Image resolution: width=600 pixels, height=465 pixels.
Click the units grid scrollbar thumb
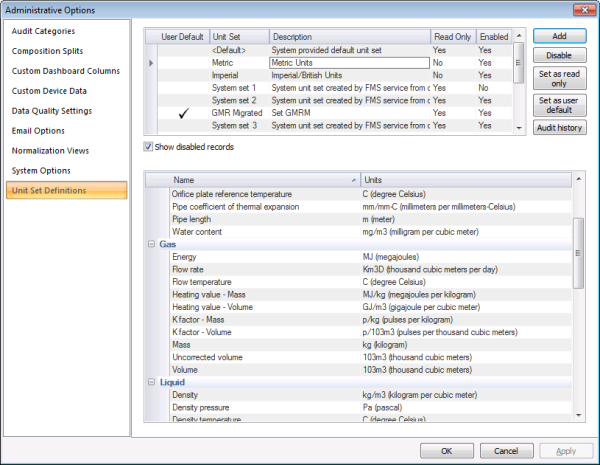[x=578, y=253]
